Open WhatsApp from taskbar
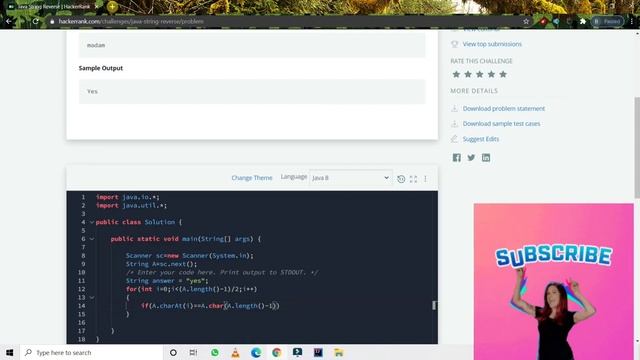 click(x=215, y=352)
